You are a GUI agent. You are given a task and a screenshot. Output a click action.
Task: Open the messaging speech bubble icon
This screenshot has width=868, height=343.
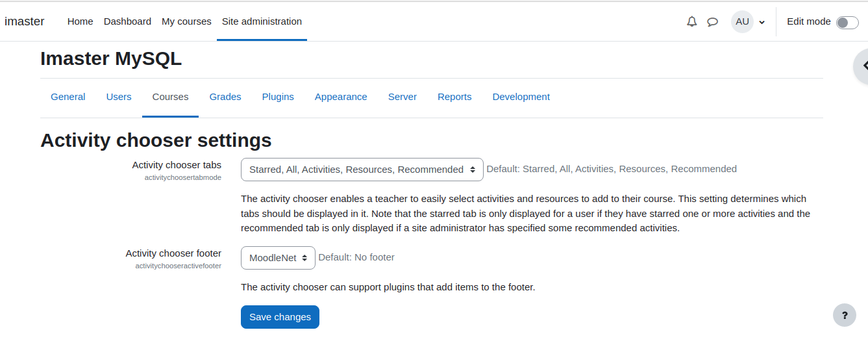pos(712,21)
